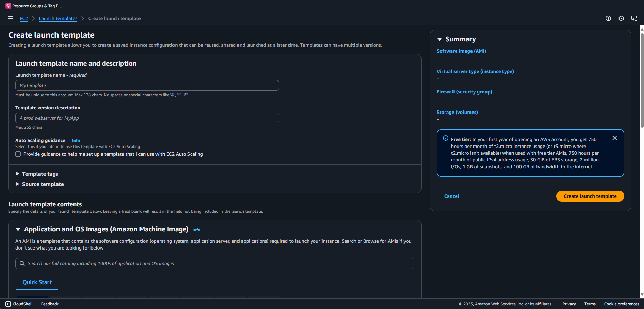The height and width of the screenshot is (309, 644).
Task: Click the CloudShell icon in the footer
Action: pyautogui.click(x=8, y=304)
